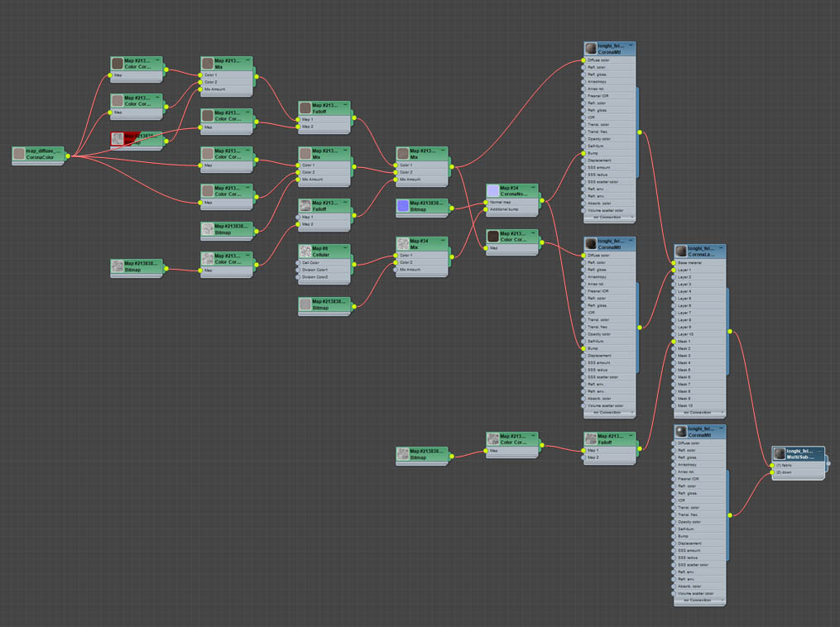
Task: Collapse the CoronaLayeredMtl node with minus button
Action: pos(721,249)
